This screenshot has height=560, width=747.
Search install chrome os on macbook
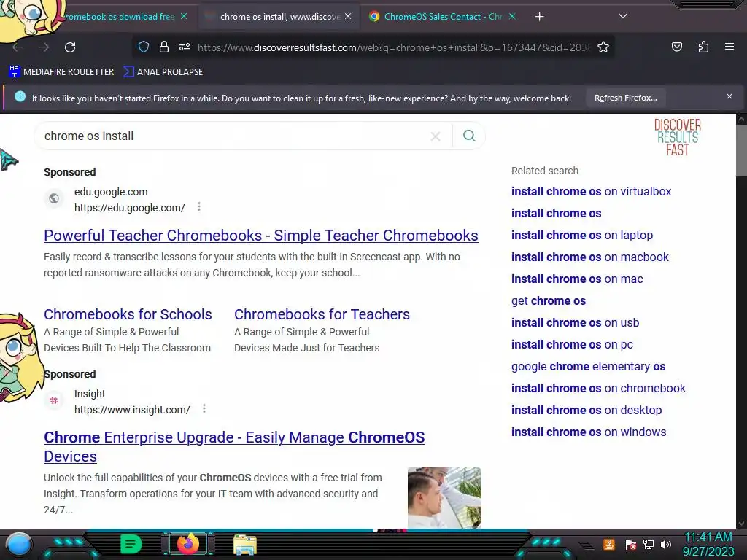589,257
